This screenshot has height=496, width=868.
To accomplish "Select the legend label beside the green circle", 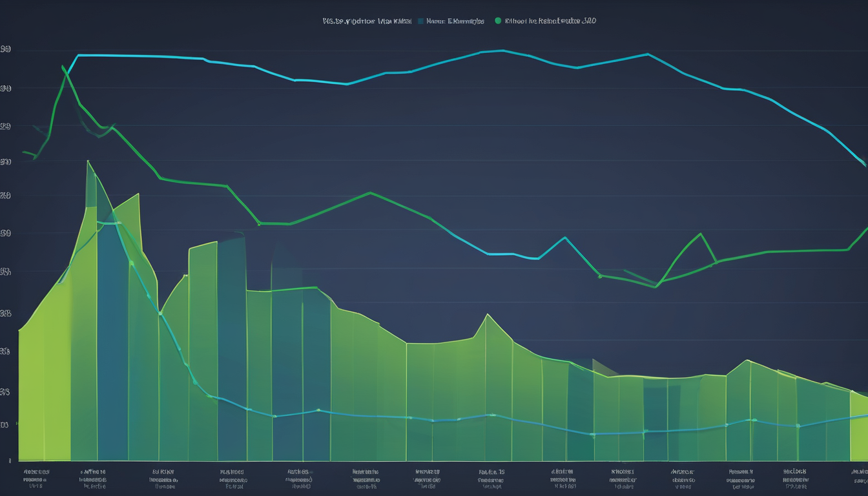I will click(550, 21).
